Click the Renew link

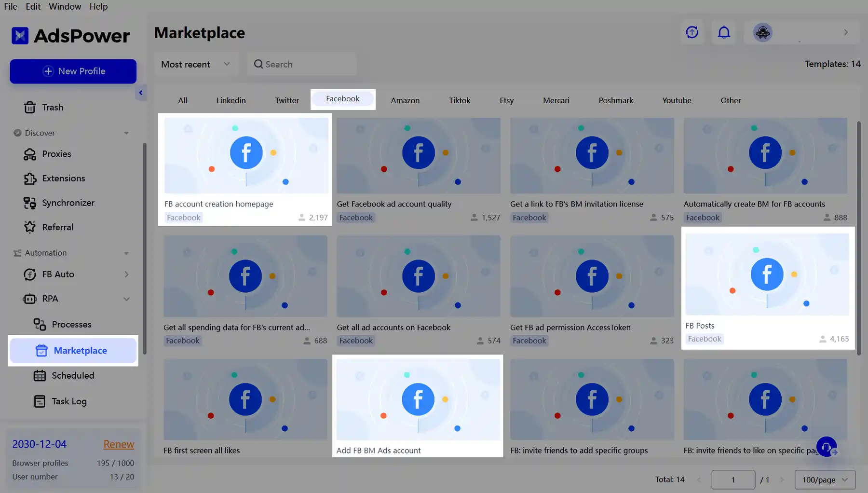(x=119, y=444)
